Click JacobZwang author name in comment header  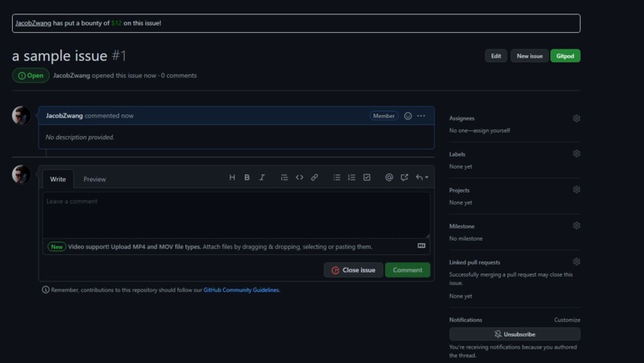[x=64, y=116]
